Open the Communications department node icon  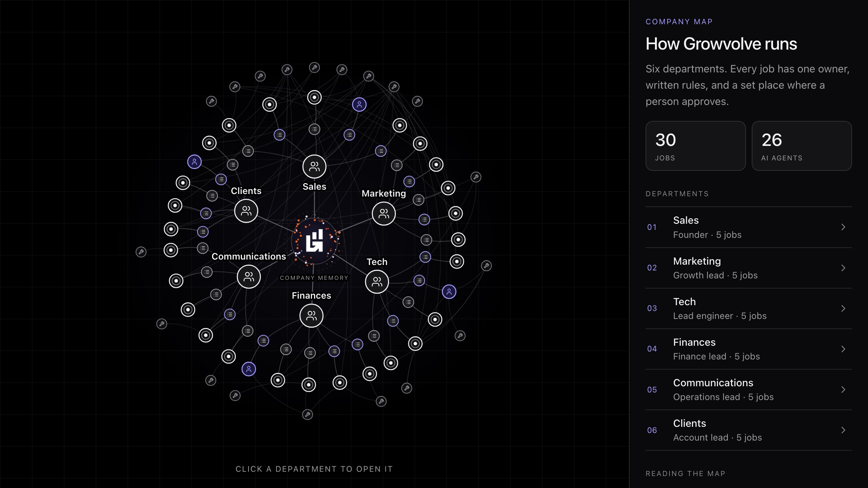pyautogui.click(x=249, y=277)
